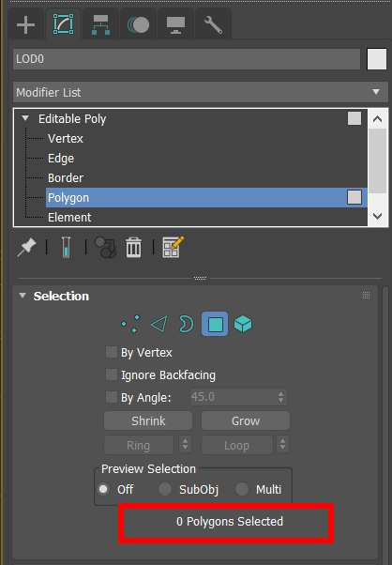Viewport: 392px width, 565px height.
Task: Click Make Unique icon
Action: pos(105,247)
